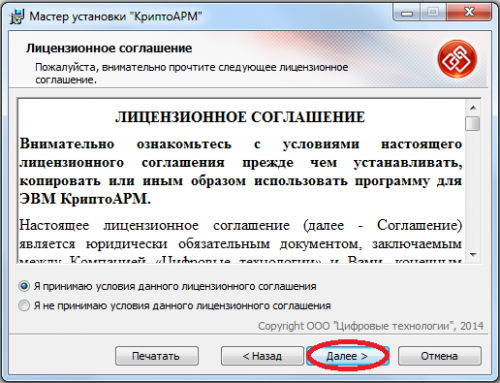
Task: Click the disabled maximize button
Action: (x=433, y=13)
